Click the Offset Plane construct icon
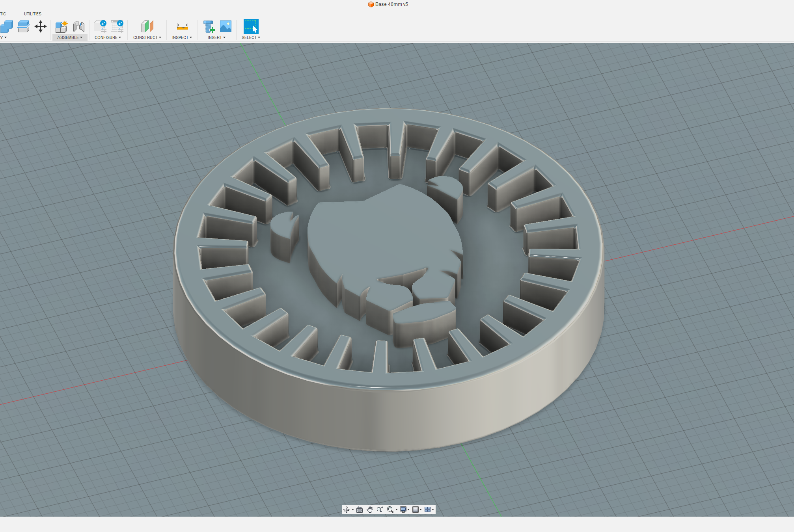794x532 pixels. pyautogui.click(x=147, y=26)
